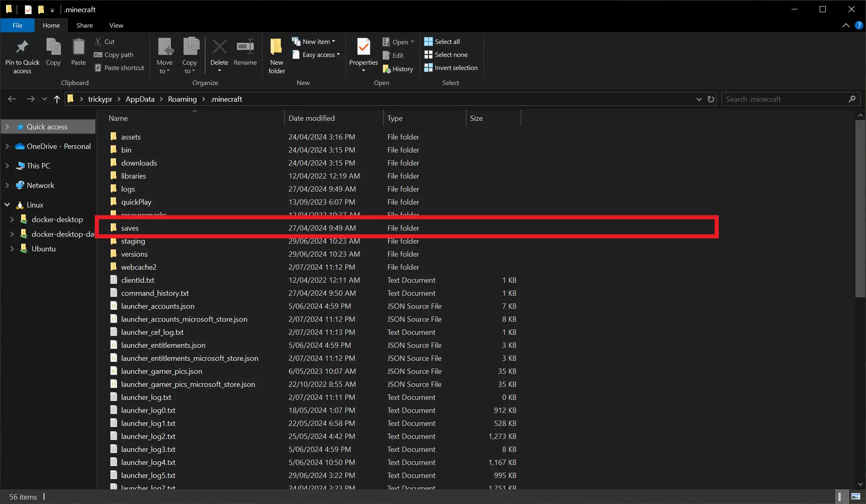Viewport: 866px width, 504px height.
Task: Select all items in the folder
Action: coord(442,41)
